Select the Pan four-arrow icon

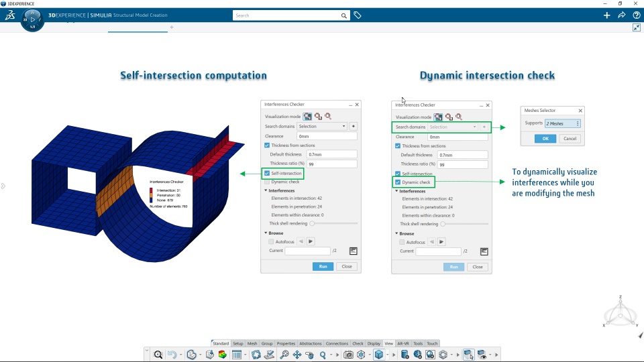click(x=297, y=354)
